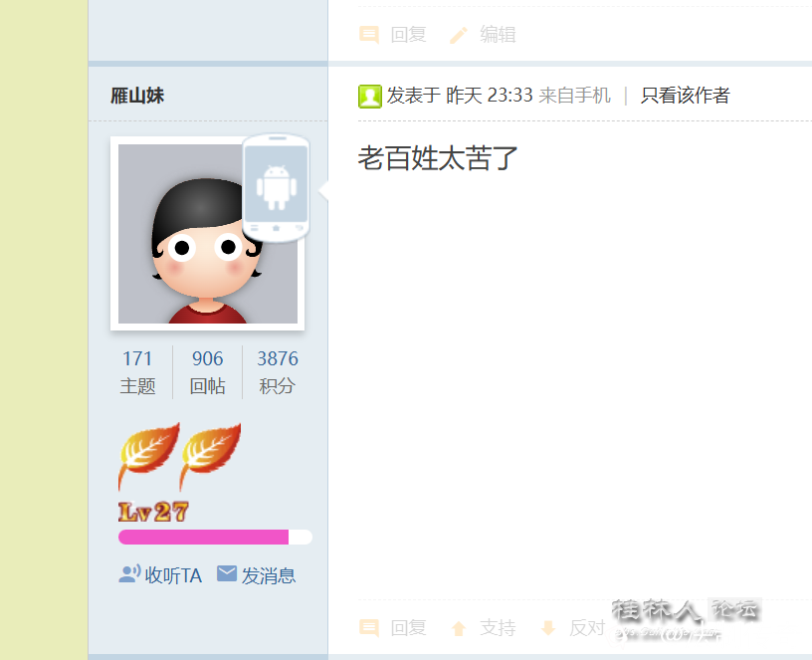Click the follow person icon beside 收听TA

point(129,574)
